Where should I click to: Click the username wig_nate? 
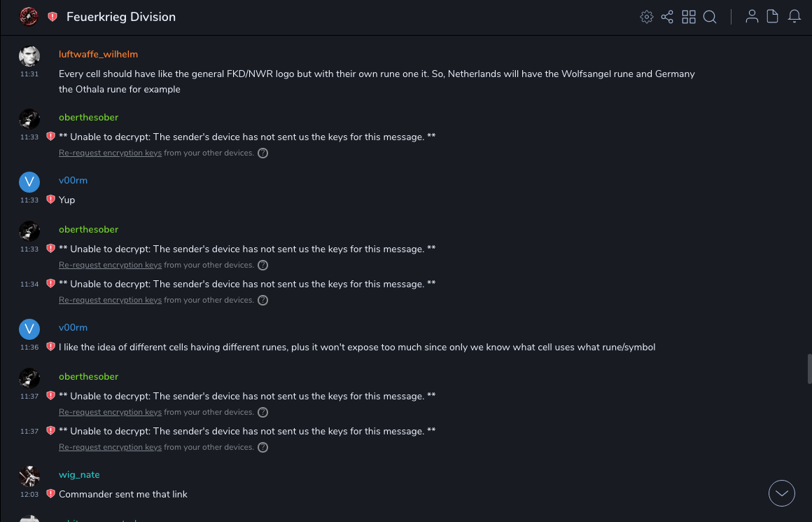pyautogui.click(x=79, y=474)
